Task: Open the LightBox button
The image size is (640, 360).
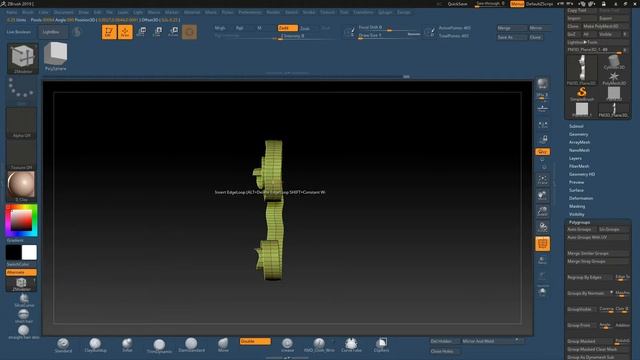Action: click(53, 32)
